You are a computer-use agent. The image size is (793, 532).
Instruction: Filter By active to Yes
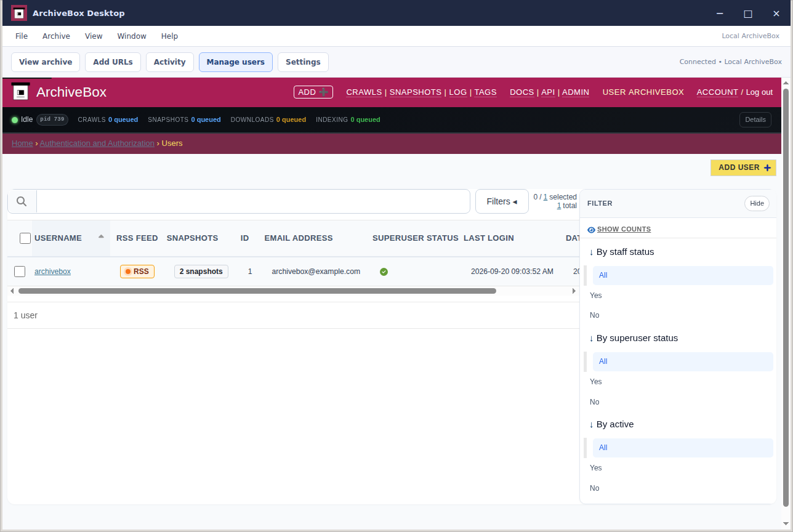point(595,468)
